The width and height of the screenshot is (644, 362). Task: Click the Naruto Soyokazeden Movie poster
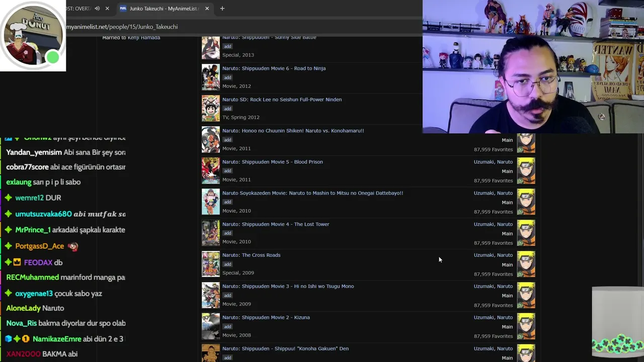211,202
